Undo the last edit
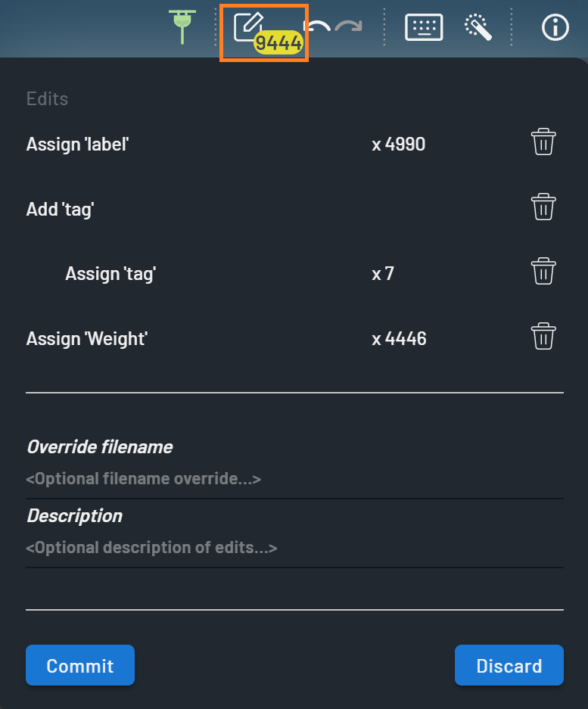The image size is (588, 709). click(319, 27)
